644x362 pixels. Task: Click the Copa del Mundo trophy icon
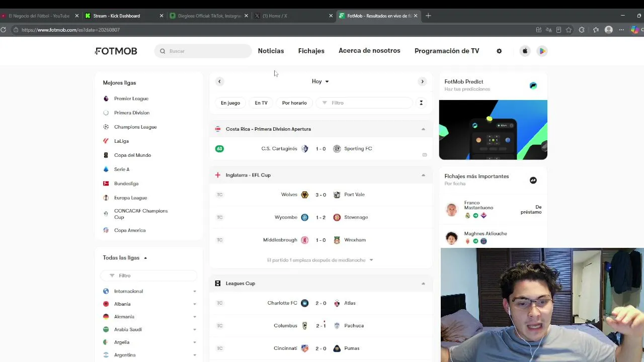pyautogui.click(x=106, y=155)
